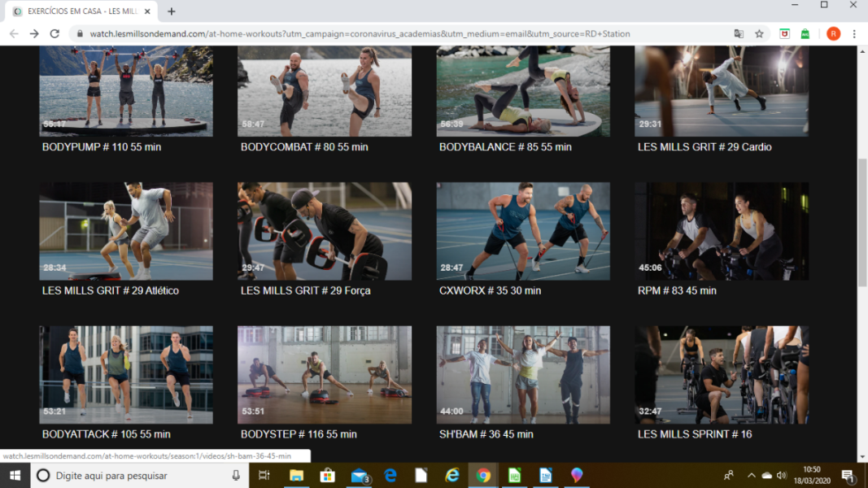Switch to Google Chrome in taskbar
The image size is (868, 488).
tap(483, 475)
